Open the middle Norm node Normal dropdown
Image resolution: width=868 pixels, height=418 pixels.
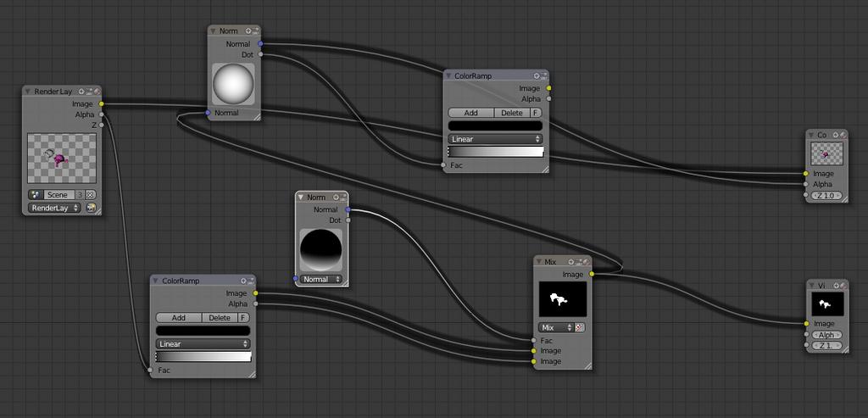pyautogui.click(x=321, y=279)
